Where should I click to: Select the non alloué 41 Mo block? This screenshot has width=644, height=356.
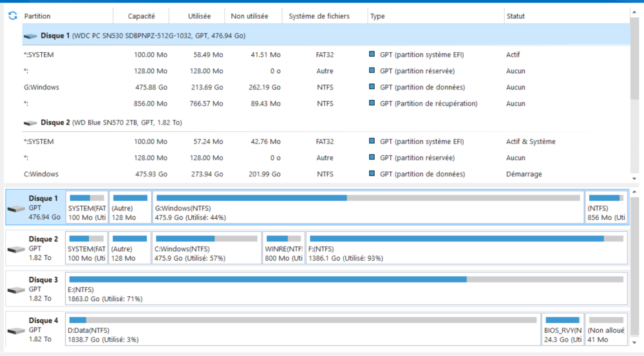[x=606, y=330]
